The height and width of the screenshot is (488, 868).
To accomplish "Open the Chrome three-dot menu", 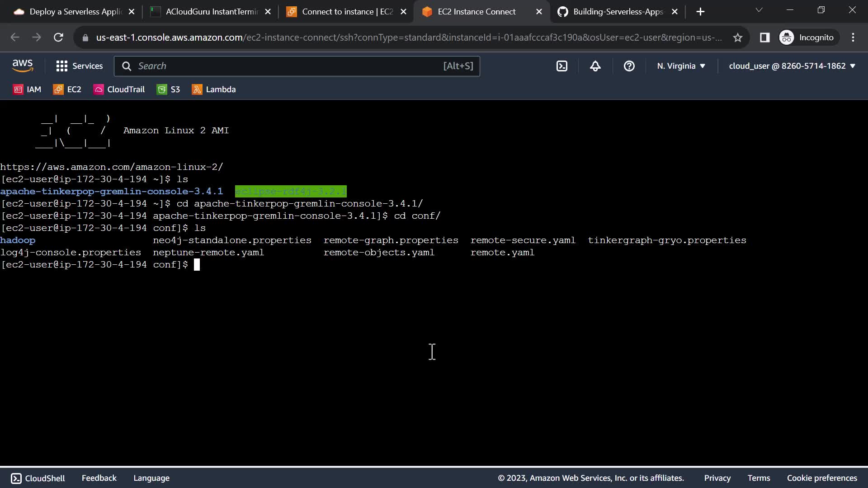I will click(x=853, y=38).
